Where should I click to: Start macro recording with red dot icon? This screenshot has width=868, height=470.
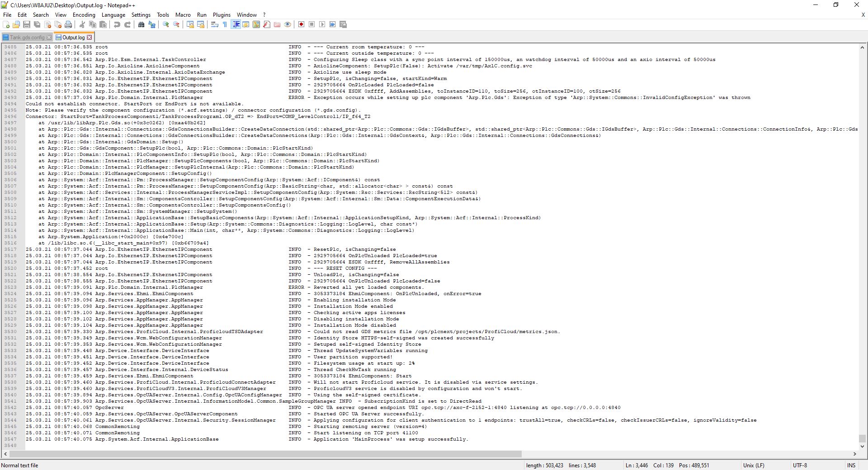tap(301, 24)
